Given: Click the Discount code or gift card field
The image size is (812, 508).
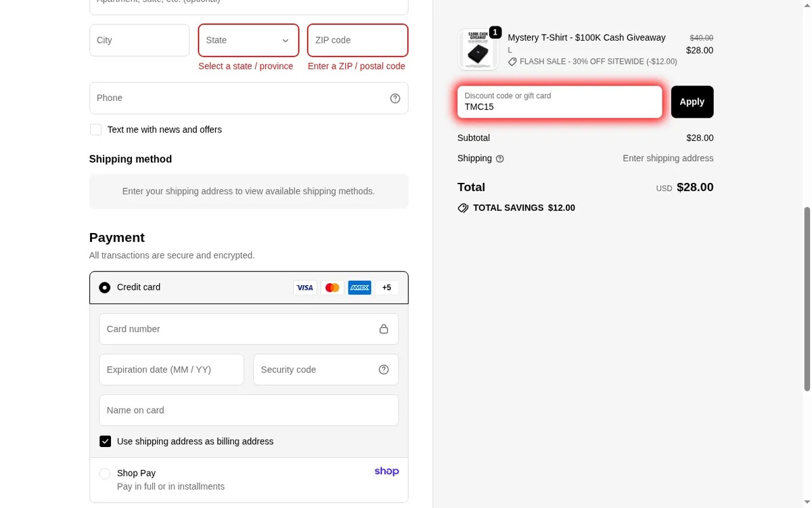Looking at the screenshot, I should click(559, 102).
